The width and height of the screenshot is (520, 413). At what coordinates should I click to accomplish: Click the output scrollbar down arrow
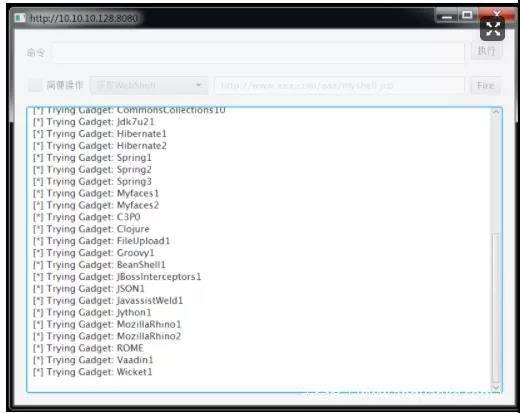click(x=496, y=387)
